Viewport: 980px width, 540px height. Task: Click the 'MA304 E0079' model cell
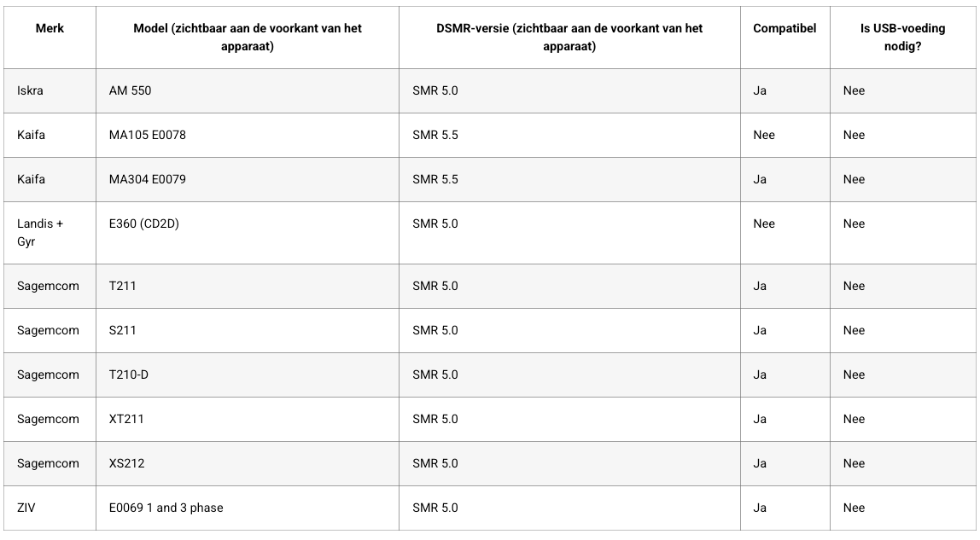click(147, 179)
